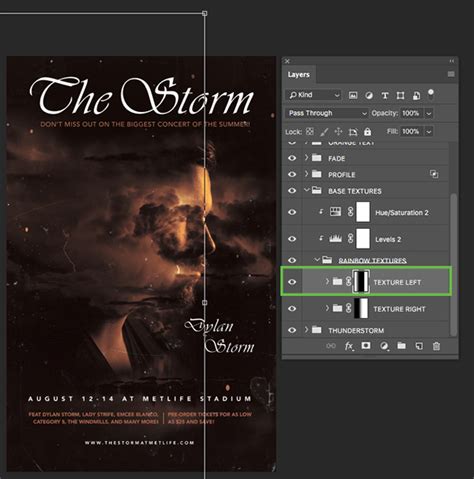Expand the PROFILE group
This screenshot has width=474, height=479.
click(306, 174)
